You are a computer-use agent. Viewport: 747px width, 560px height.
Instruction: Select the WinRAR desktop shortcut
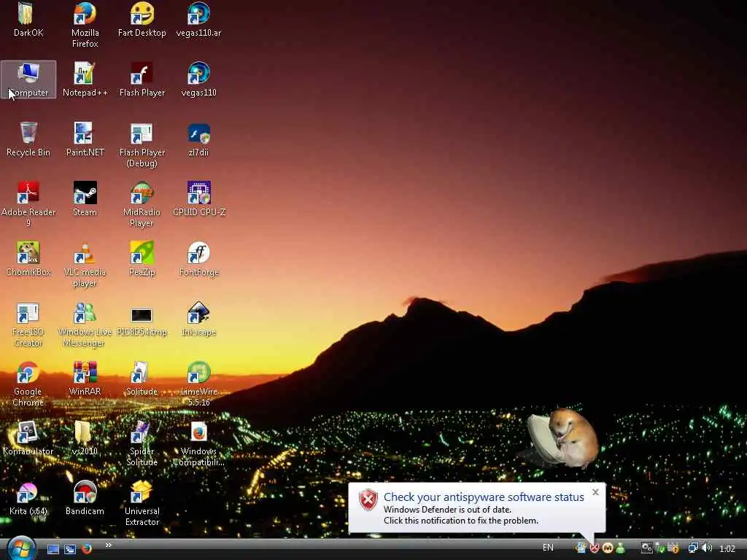[85, 378]
